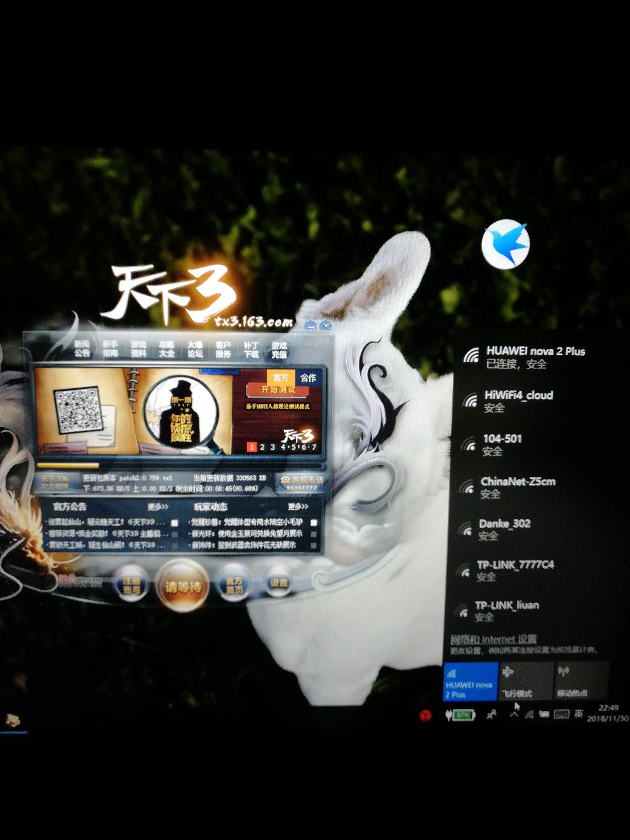Screen dimensions: 630x840
Task: Open 客户服务 in the launcher navigation
Action: pos(223,349)
